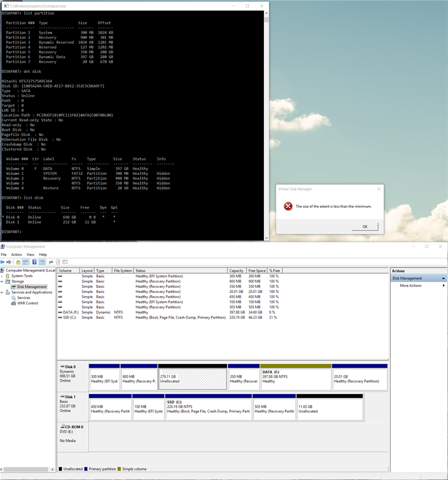
Task: Open Services in the console tree
Action: (23, 298)
